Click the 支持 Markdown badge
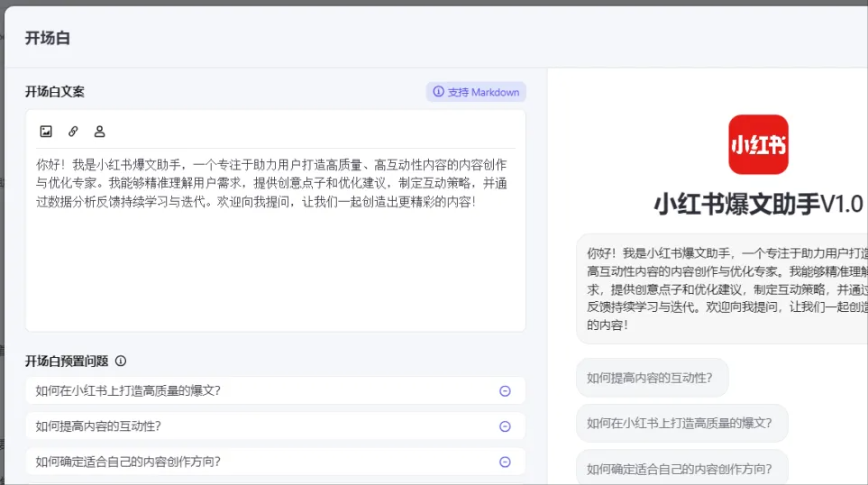Viewport: 868px width, 485px height. click(x=476, y=92)
